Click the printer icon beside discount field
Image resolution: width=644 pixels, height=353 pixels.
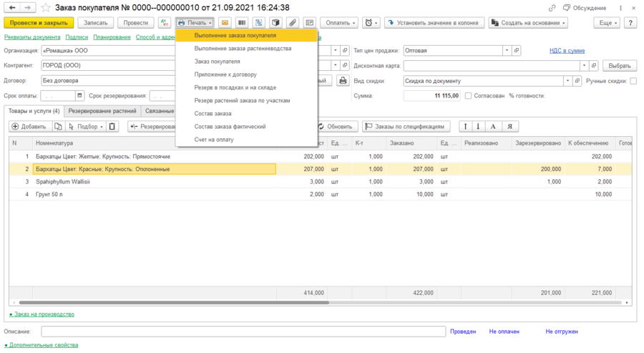[342, 80]
